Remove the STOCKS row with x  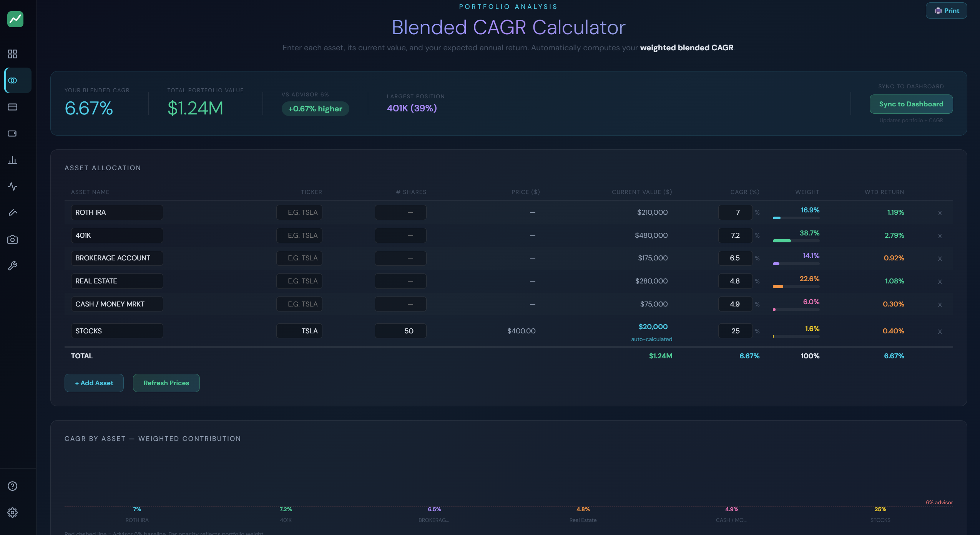(940, 331)
